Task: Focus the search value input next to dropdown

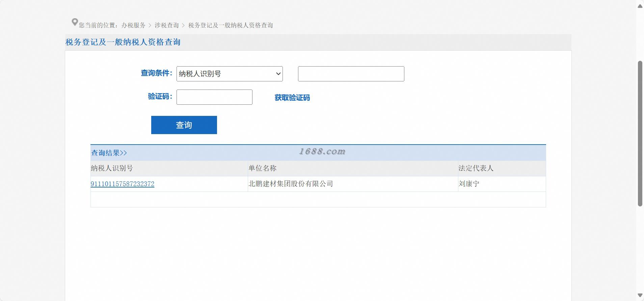Action: pos(351,74)
